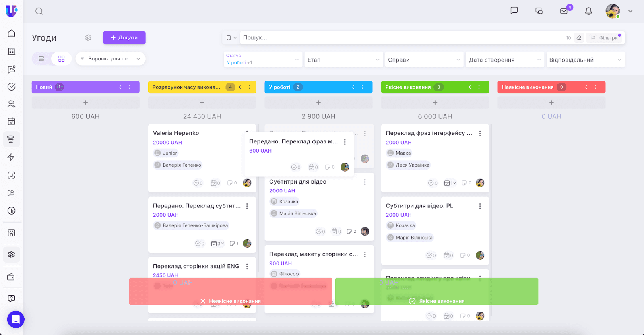Click the Junior company tag
This screenshot has height=335, width=644.
click(x=166, y=153)
